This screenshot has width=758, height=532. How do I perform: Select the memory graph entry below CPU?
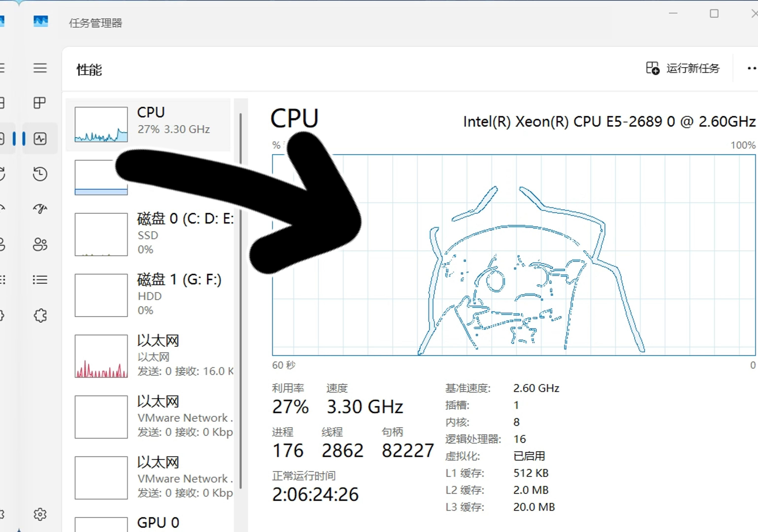pyautogui.click(x=148, y=178)
